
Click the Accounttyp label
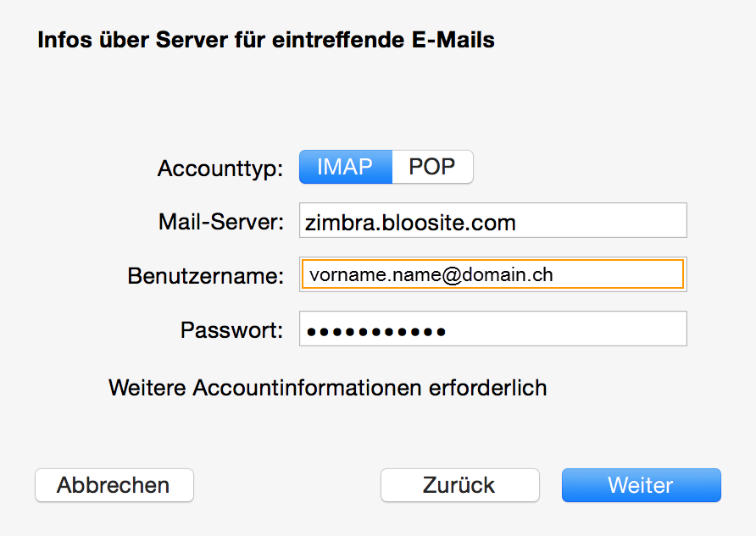[220, 168]
